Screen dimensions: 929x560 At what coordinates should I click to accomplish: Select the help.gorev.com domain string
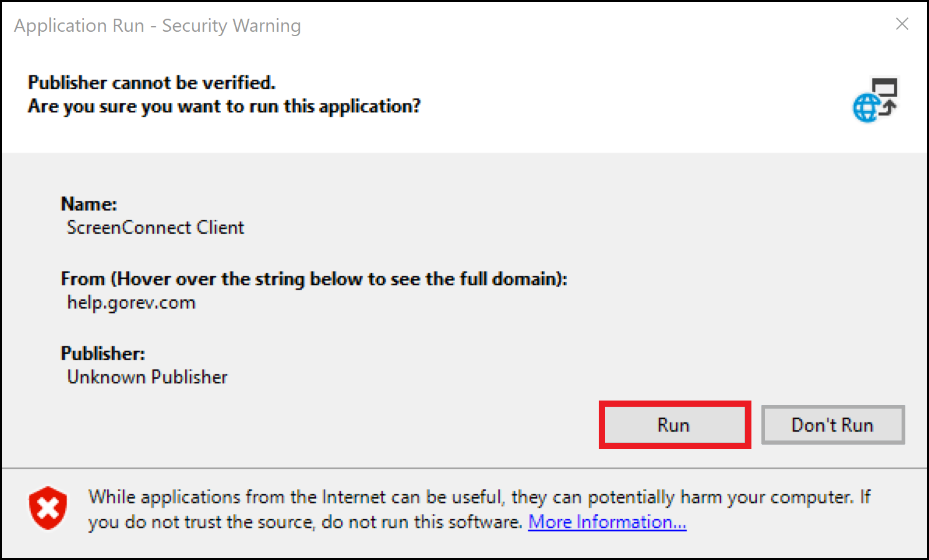click(131, 303)
